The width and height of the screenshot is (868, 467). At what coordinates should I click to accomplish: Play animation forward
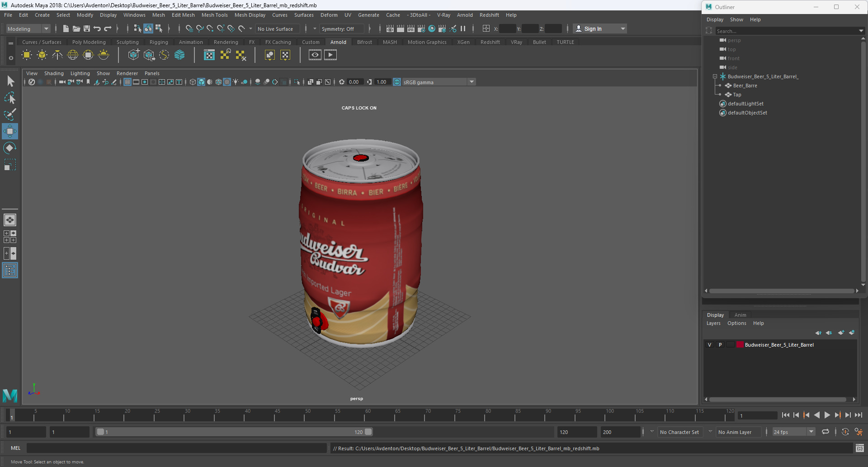coord(827,415)
